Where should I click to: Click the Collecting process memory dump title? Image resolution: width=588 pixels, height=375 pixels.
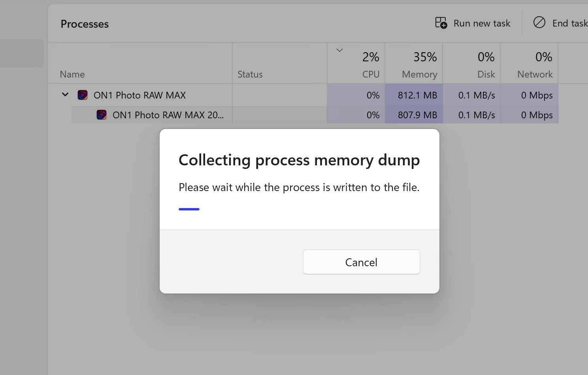(x=299, y=160)
